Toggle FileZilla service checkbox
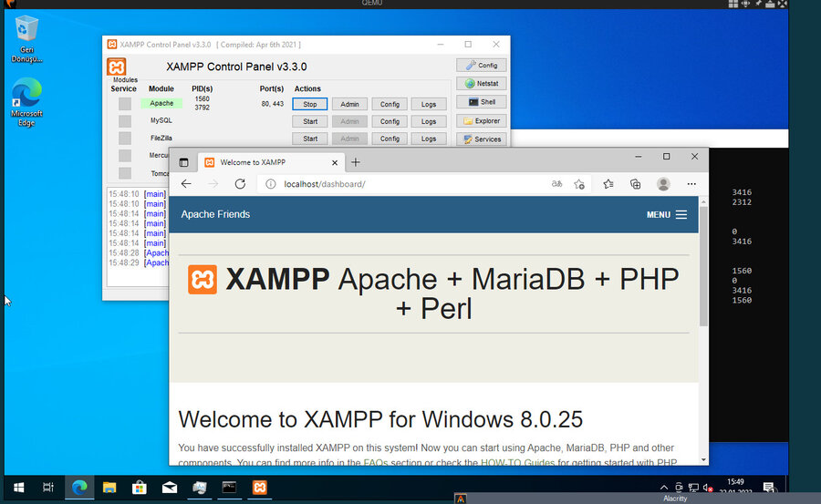Screen dimensions: 821x504 [125, 139]
